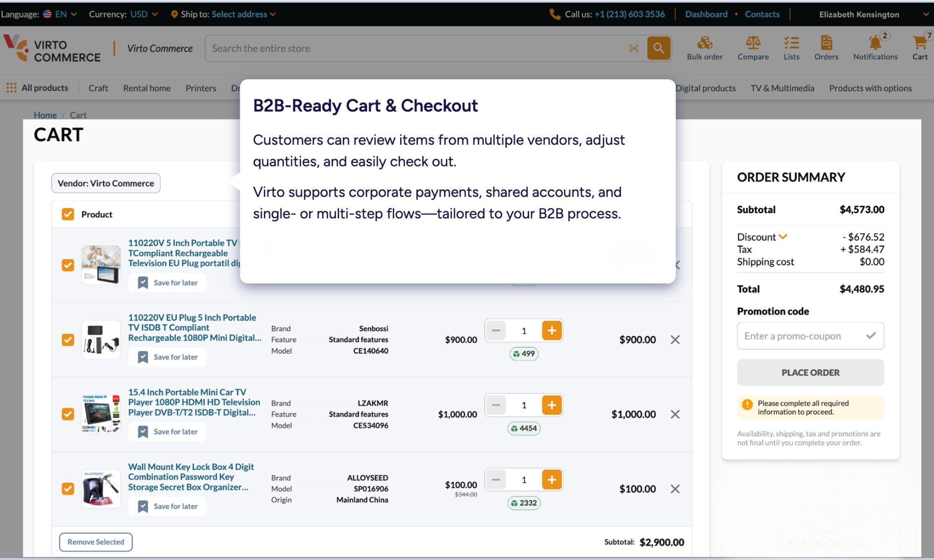934x560 pixels.
Task: Increase quantity of 15.4 Inch Portable TV
Action: 552,405
